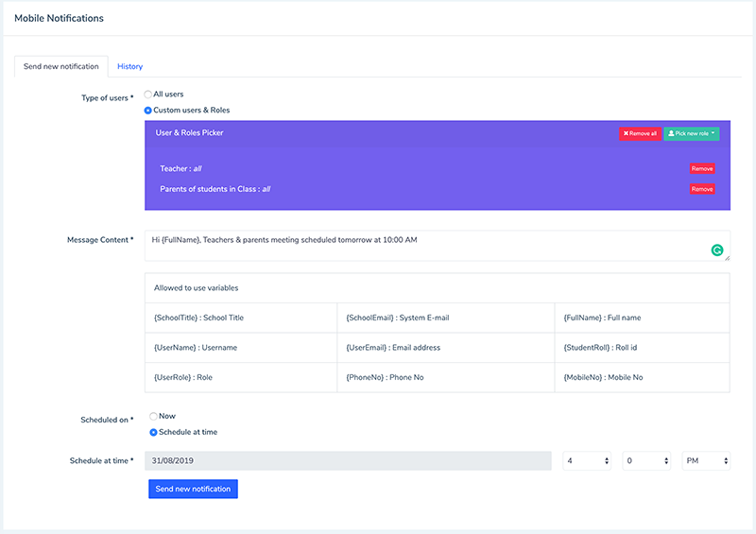Click the {SchoolTitle} : School Title cell

(x=241, y=318)
